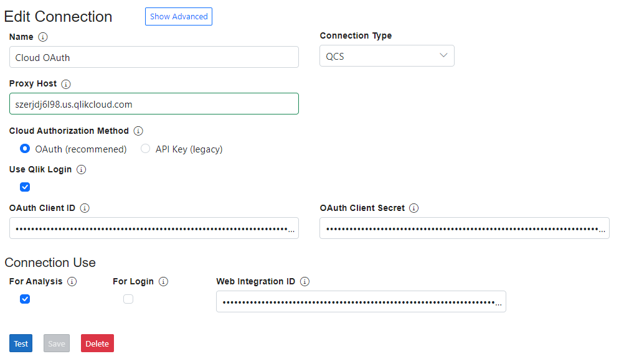The image size is (619, 364).
Task: Choose the API Key (legacy) radio option
Action: (145, 149)
